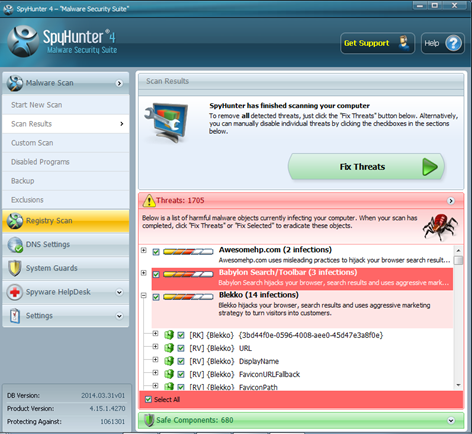This screenshot has width=472, height=434.
Task: Open Backup menu item
Action: pos(66,181)
